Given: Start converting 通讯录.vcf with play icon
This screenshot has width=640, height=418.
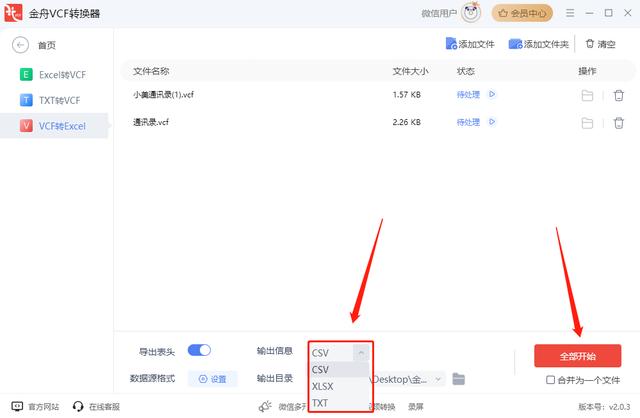Looking at the screenshot, I should point(492,122).
